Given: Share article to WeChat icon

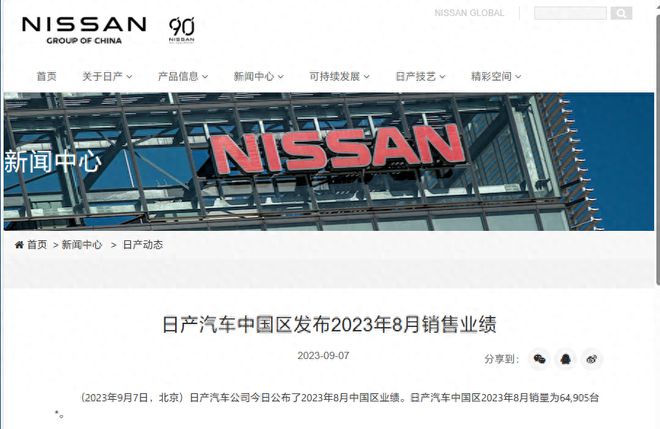Looking at the screenshot, I should (x=539, y=359).
